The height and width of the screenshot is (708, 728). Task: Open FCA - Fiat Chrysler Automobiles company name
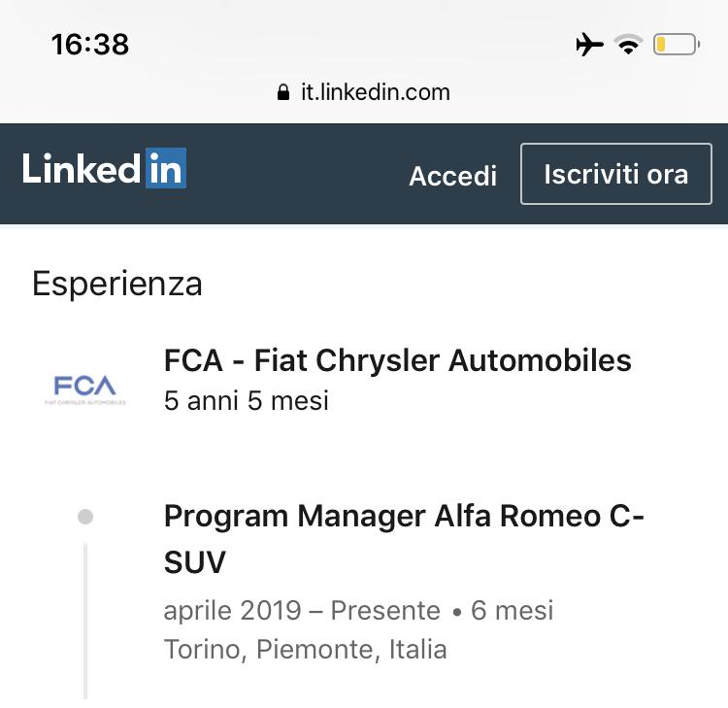click(398, 360)
